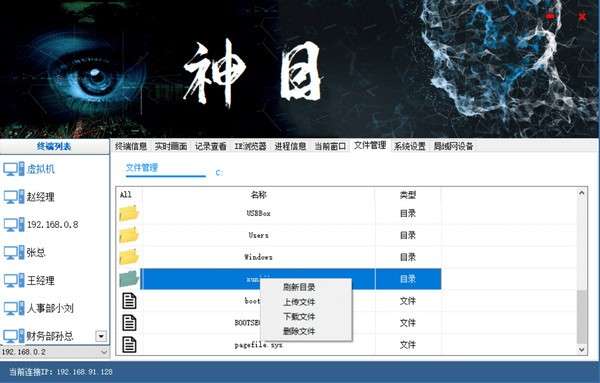This screenshot has width=600, height=383.
Task: Choose 刷新目录 from context menu
Action: click(299, 287)
